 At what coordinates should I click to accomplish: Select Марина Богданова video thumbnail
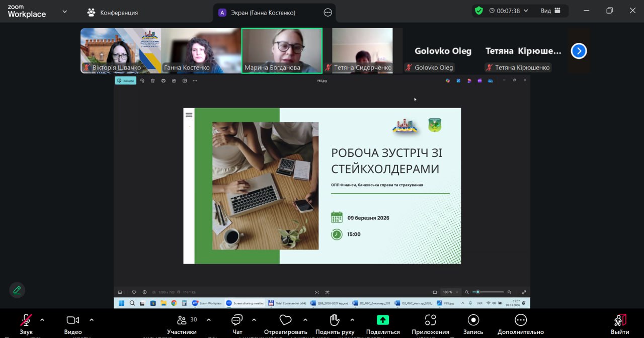(x=282, y=50)
